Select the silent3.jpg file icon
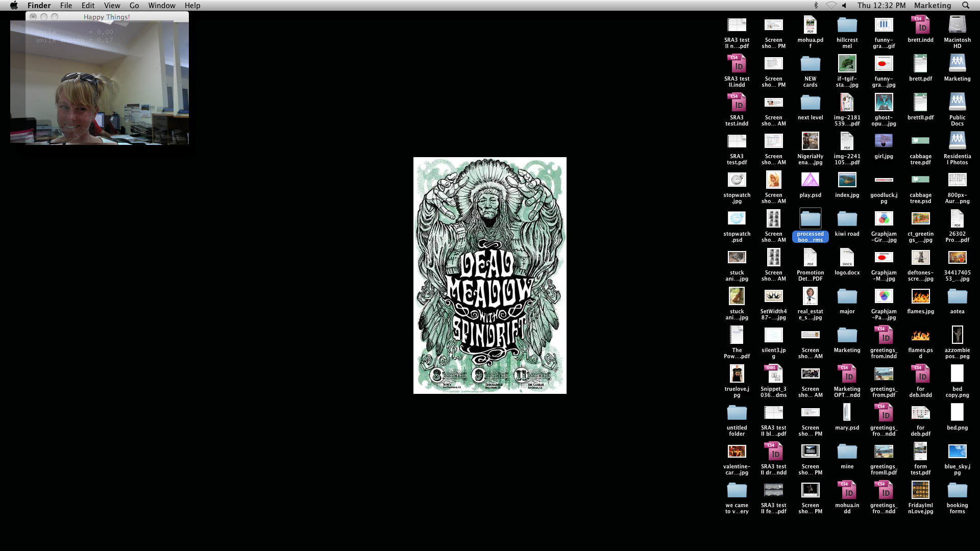 click(x=773, y=335)
